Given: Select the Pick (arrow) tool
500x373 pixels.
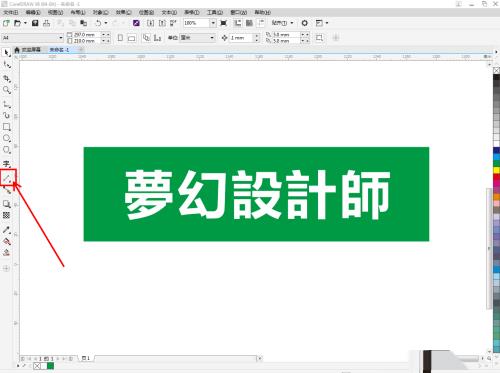Looking at the screenshot, I should coord(7,53).
